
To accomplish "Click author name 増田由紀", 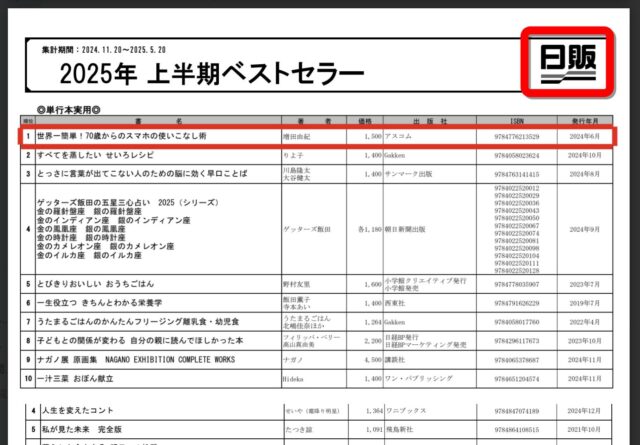I will click(297, 137).
